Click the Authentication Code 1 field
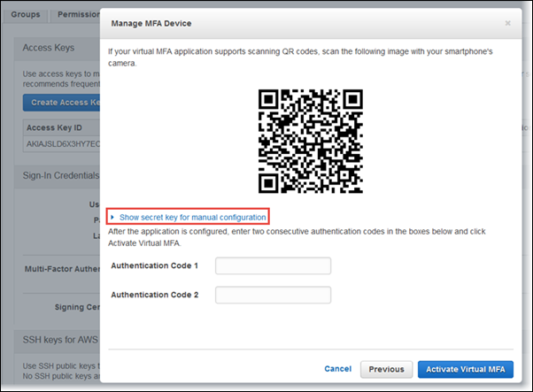533x392 pixels. (x=273, y=265)
